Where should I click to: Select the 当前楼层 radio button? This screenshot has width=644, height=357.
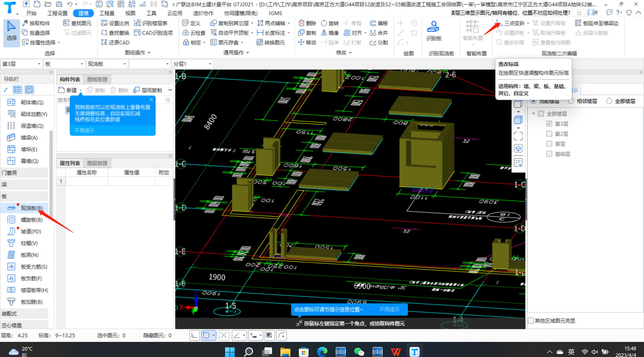533,101
